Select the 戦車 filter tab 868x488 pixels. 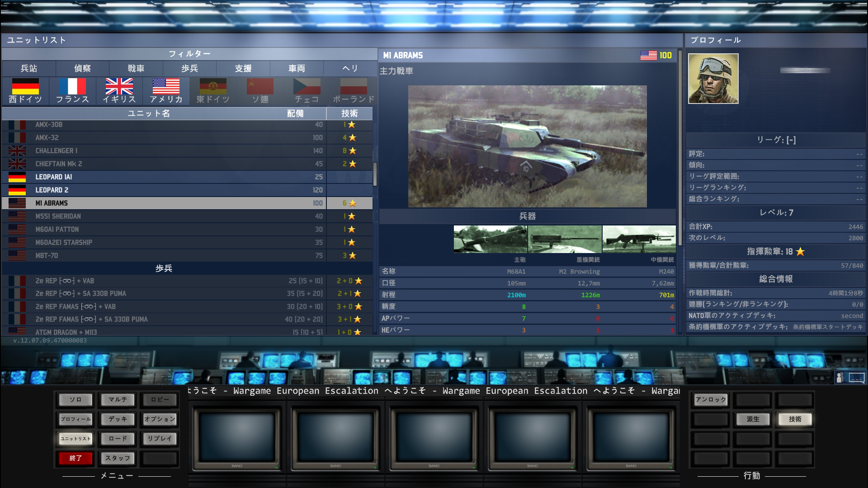tap(136, 69)
